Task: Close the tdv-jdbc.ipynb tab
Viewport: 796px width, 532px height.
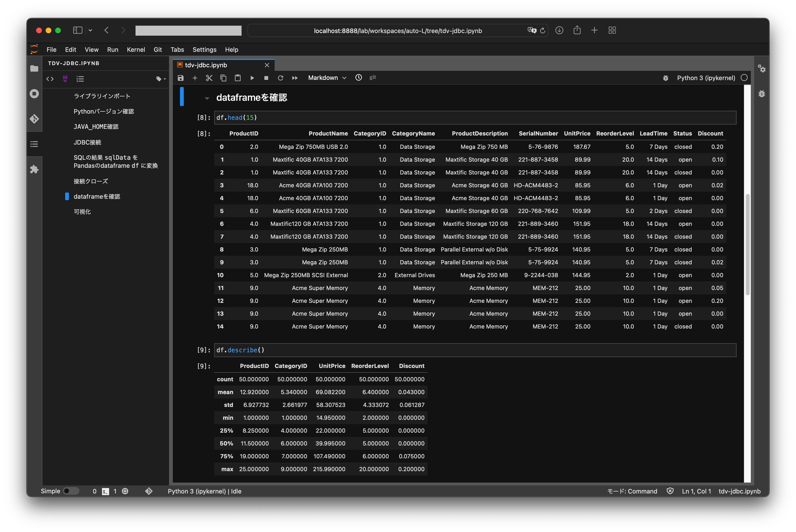Action: [x=267, y=65]
